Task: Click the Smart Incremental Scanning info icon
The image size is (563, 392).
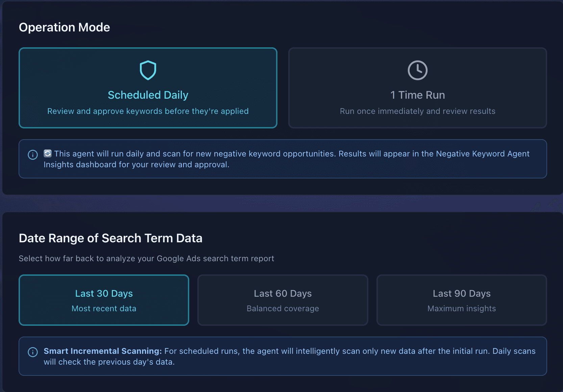Action: (32, 352)
